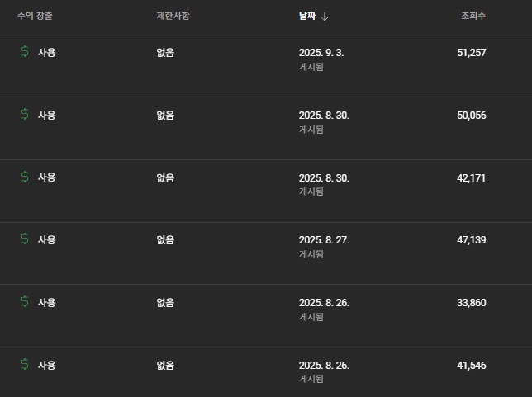Sort the list by 조회수 column
Image resolution: width=532 pixels, height=397 pixels.
coord(473,16)
